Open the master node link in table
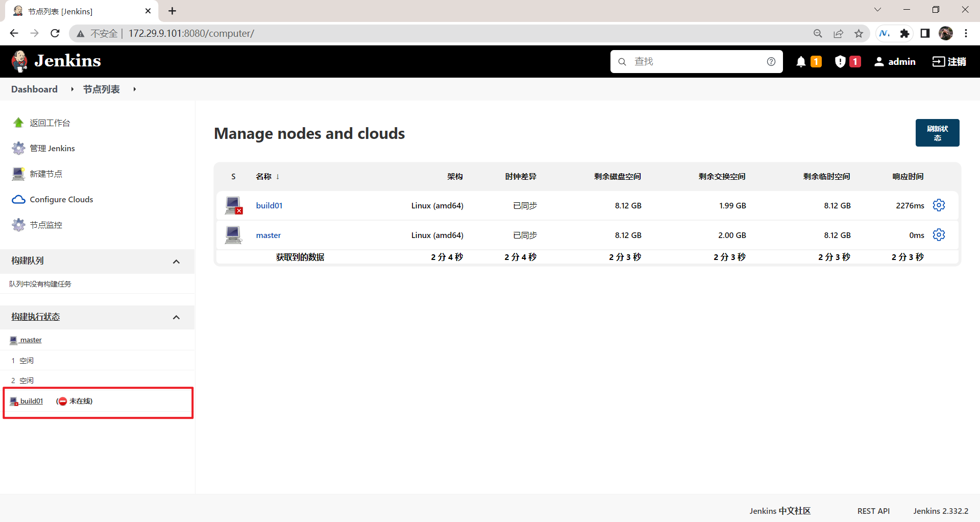The height and width of the screenshot is (522, 980). [x=268, y=235]
